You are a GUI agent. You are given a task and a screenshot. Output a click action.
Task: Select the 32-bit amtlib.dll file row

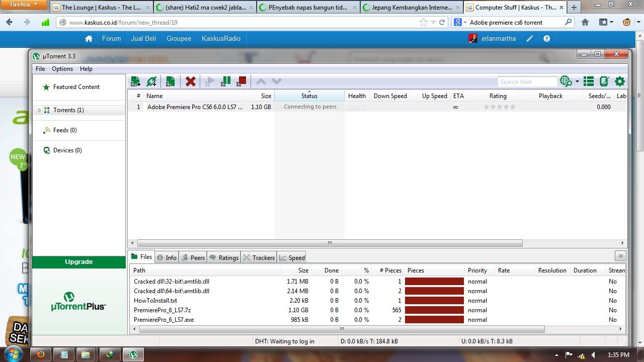coord(377,282)
